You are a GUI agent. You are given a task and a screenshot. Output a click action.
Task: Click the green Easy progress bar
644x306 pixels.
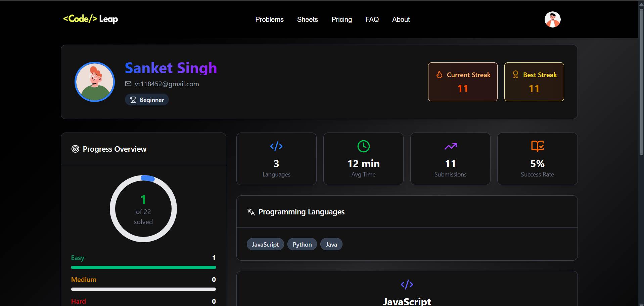(143, 267)
